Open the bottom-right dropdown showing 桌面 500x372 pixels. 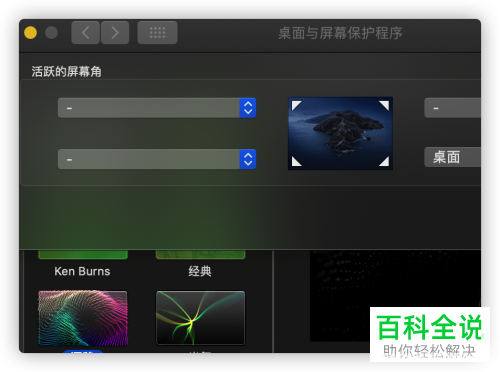pyautogui.click(x=452, y=157)
